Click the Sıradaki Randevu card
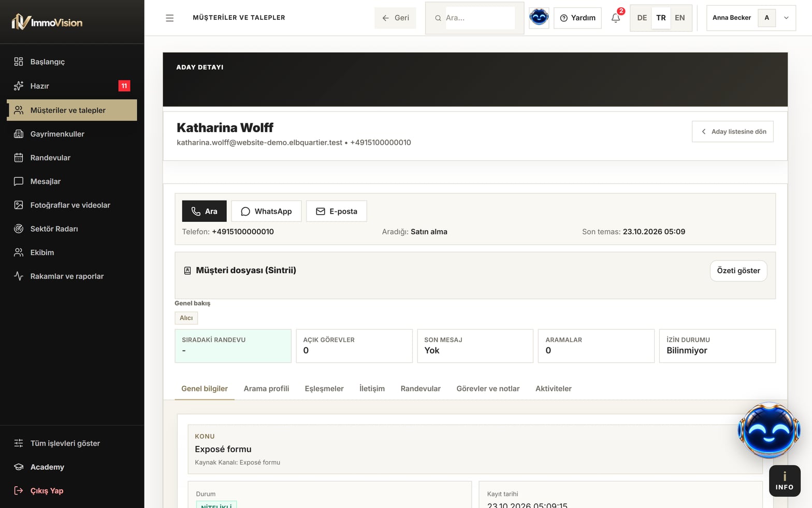 (233, 346)
